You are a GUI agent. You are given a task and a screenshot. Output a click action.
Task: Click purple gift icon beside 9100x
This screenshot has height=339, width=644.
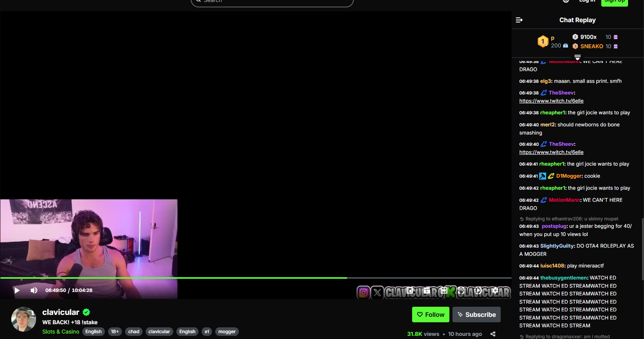pyautogui.click(x=616, y=37)
